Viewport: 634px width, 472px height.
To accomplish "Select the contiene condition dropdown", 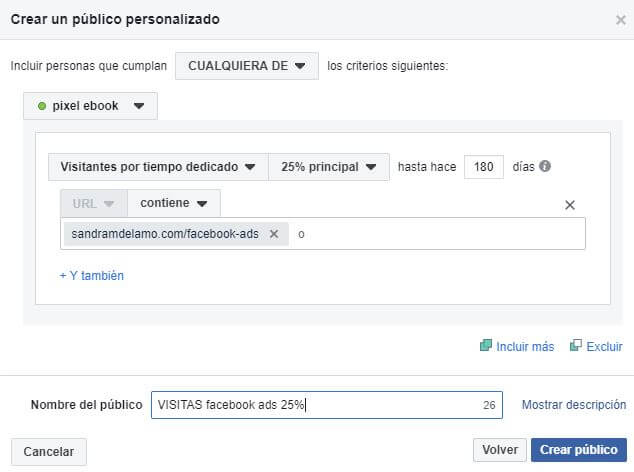I will (174, 203).
